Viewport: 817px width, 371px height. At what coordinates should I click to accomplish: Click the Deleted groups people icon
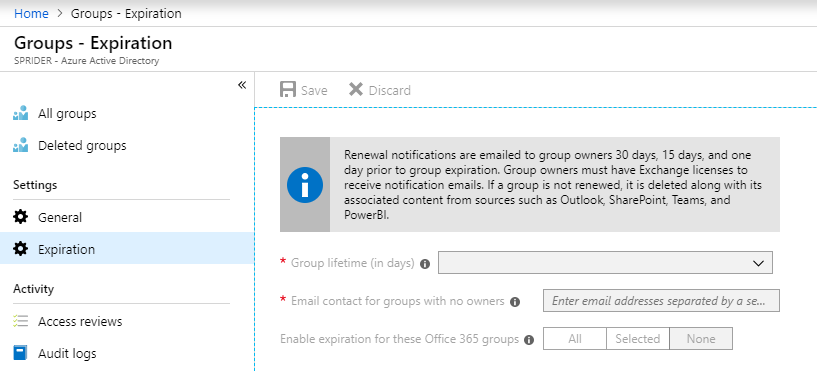[20, 145]
